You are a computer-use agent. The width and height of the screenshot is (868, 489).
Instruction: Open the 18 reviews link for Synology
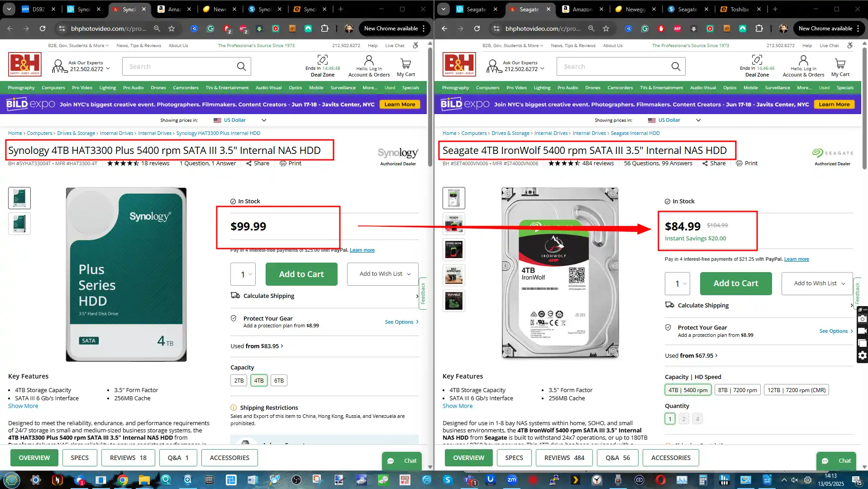[155, 163]
